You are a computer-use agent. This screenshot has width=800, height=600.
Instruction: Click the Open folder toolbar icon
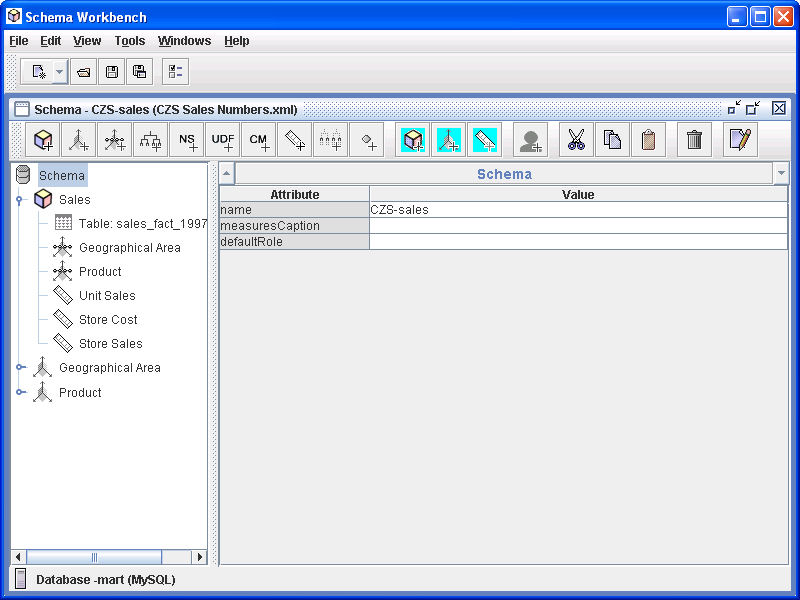point(84,71)
